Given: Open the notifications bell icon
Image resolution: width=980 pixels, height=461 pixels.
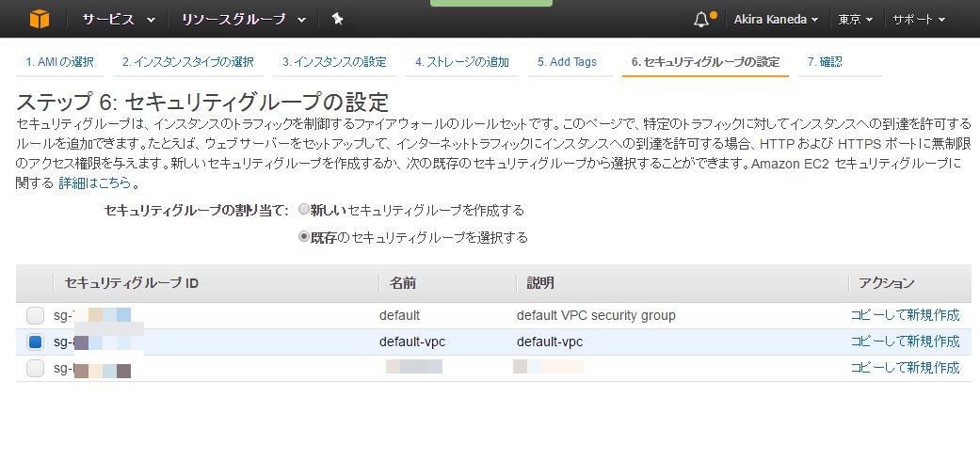Looking at the screenshot, I should pyautogui.click(x=702, y=19).
